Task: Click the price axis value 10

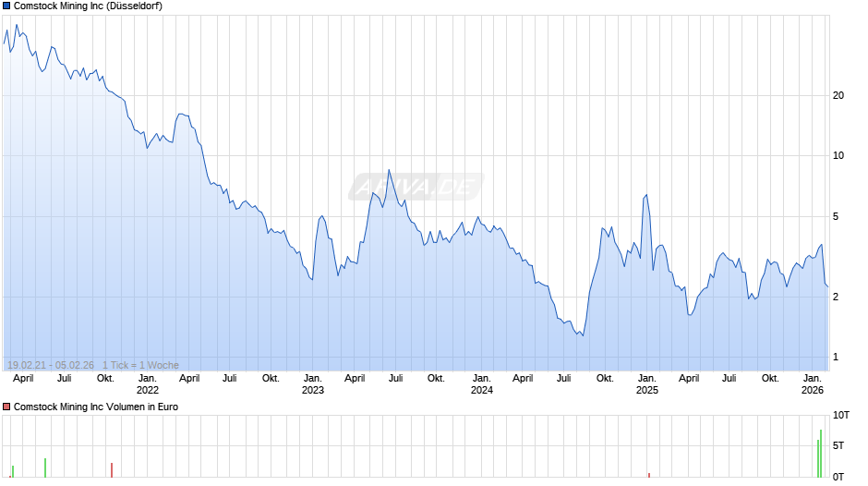Action: coord(838,156)
